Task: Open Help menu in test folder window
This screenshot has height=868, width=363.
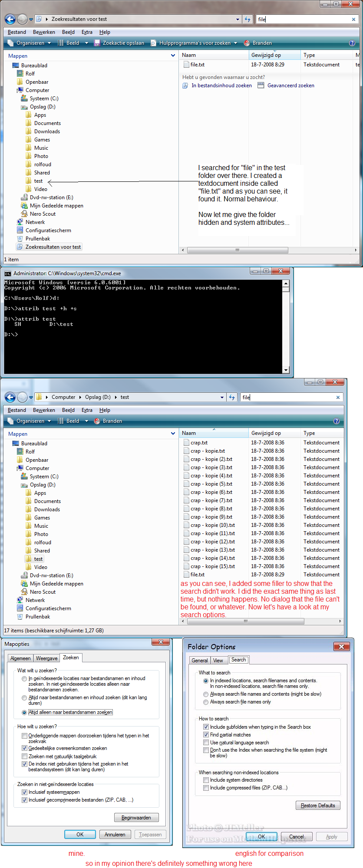Action: coord(105,410)
